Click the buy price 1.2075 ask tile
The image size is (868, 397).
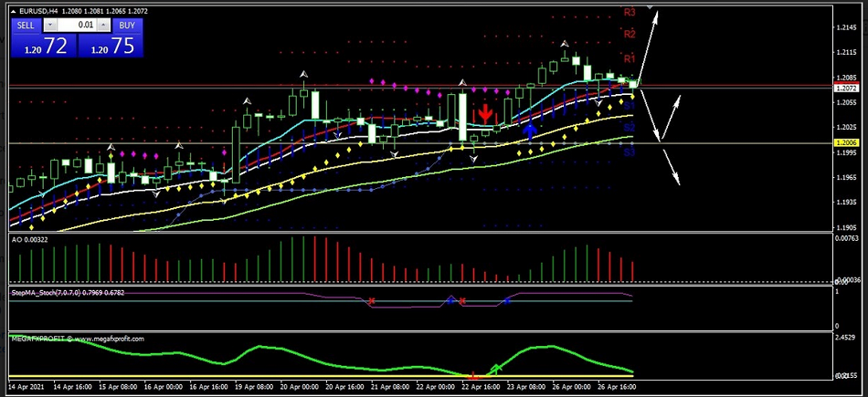pyautogui.click(x=110, y=47)
